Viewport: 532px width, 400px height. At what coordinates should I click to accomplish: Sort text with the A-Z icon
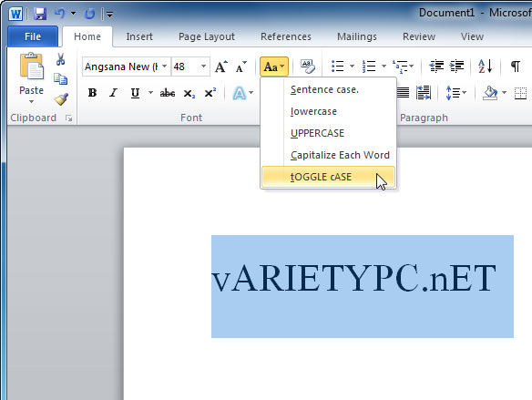485,67
